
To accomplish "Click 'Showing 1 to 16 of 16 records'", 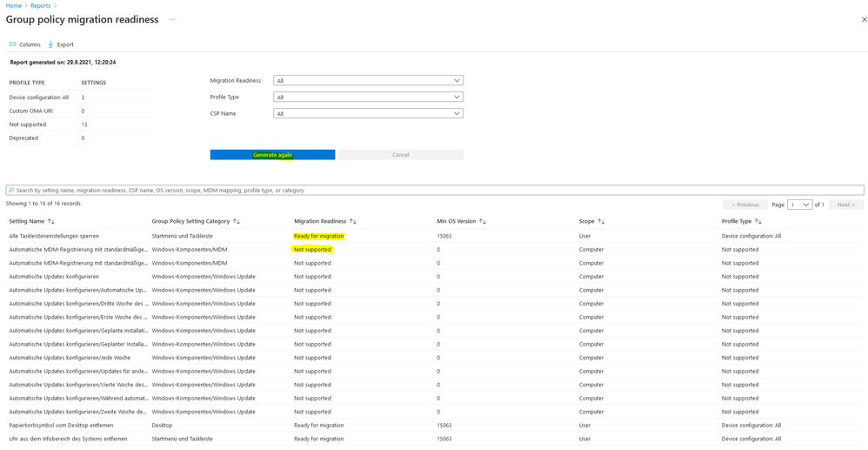I will tap(43, 204).
